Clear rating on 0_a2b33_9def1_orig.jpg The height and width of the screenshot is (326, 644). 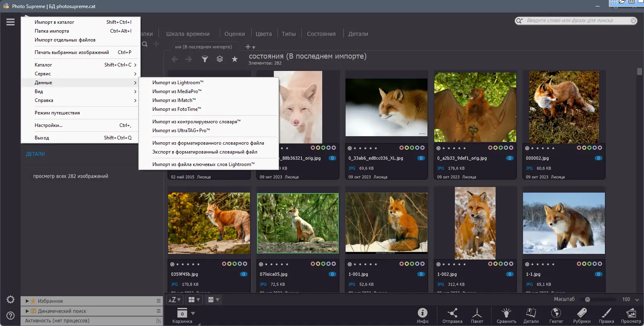click(x=438, y=148)
